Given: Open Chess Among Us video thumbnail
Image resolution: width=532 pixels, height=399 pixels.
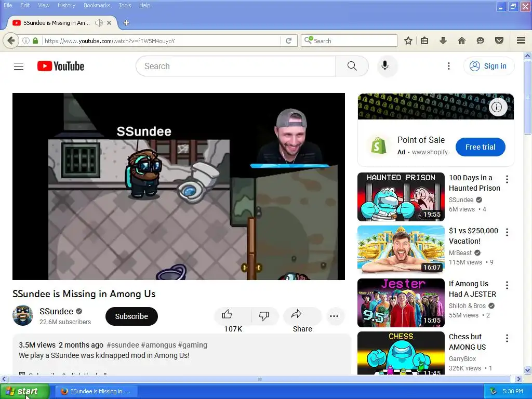Looking at the screenshot, I should click(x=401, y=353).
